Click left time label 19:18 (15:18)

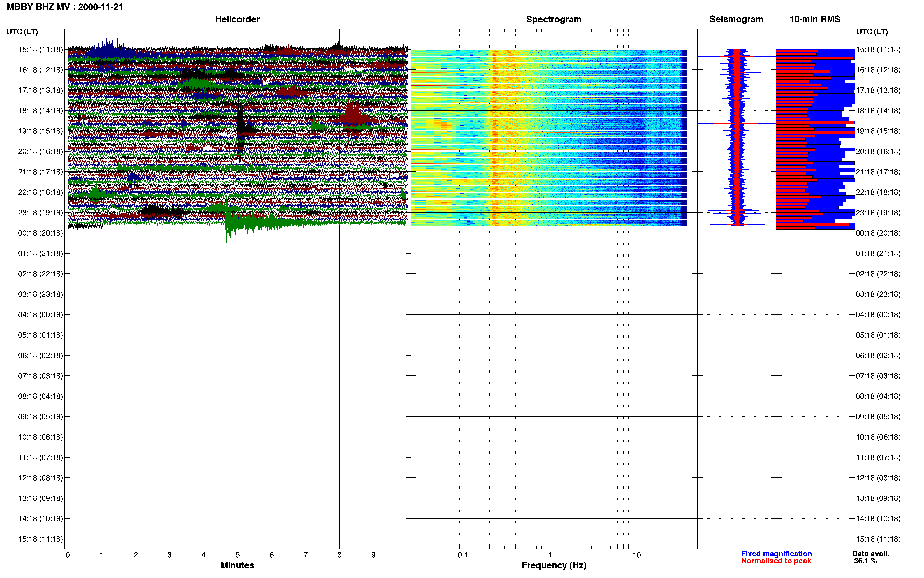[41, 131]
